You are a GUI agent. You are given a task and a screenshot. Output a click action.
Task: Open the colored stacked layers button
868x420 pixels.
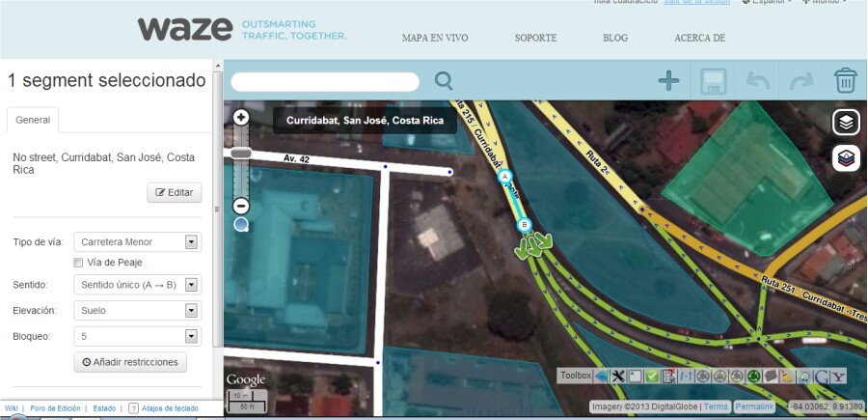[x=846, y=158]
